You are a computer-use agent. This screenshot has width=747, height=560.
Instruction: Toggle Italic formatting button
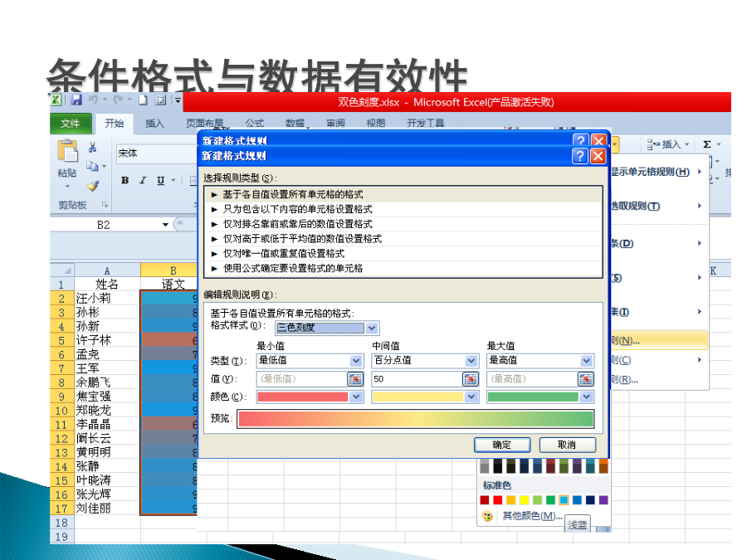pyautogui.click(x=142, y=180)
